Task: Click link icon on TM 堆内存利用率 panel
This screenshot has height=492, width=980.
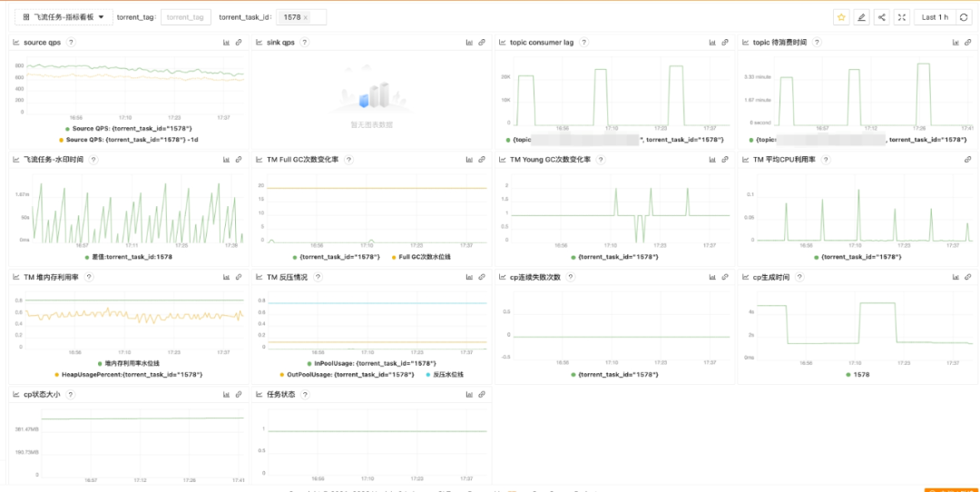Action: 238,277
